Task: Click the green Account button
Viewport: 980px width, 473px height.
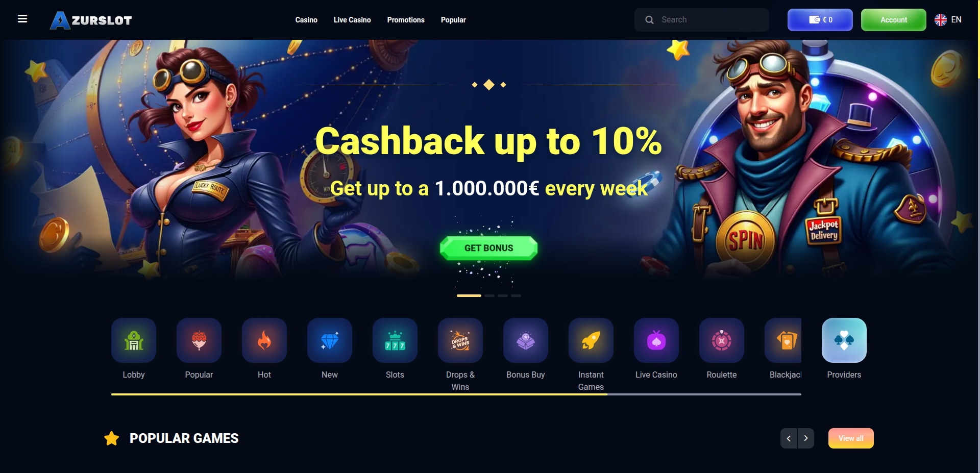Action: click(894, 20)
